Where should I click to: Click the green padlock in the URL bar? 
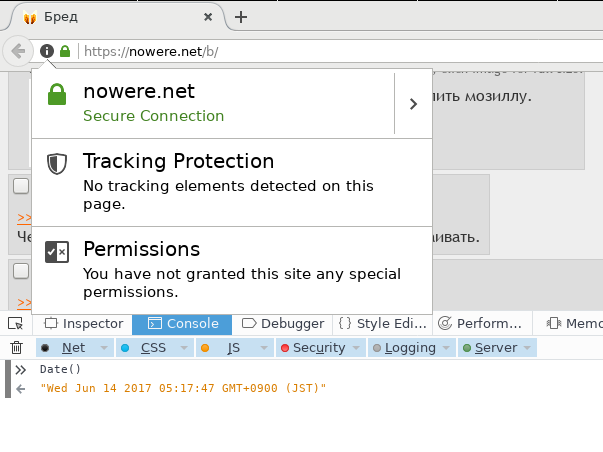[65, 51]
